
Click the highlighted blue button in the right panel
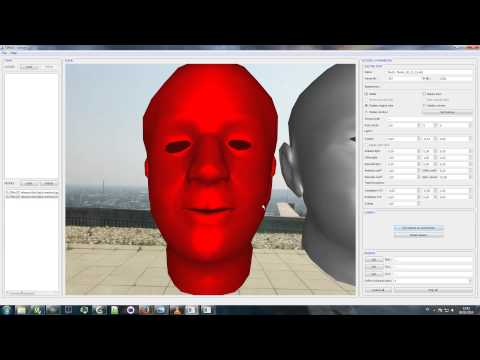click(418, 228)
